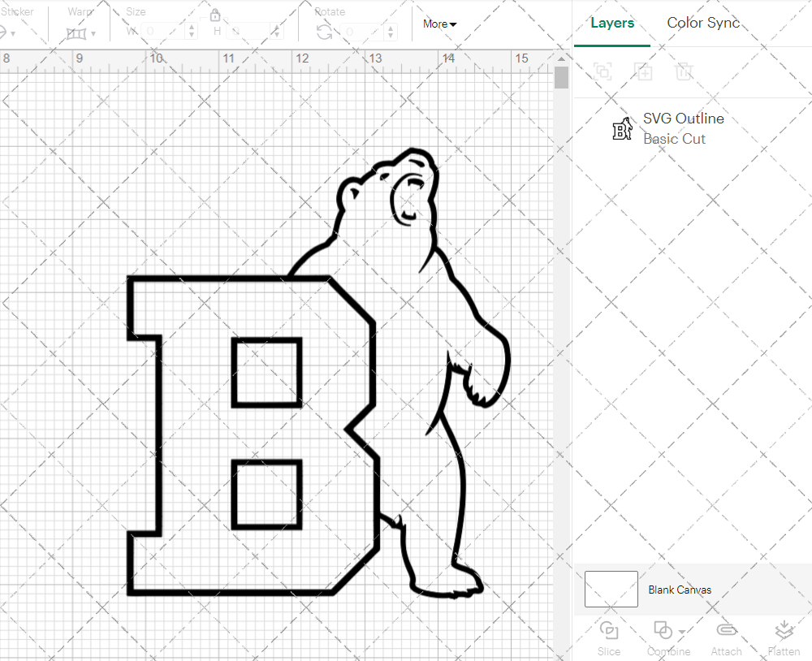The image size is (812, 661).
Task: Toggle the size aspect ratio lock
Action: 216,15
